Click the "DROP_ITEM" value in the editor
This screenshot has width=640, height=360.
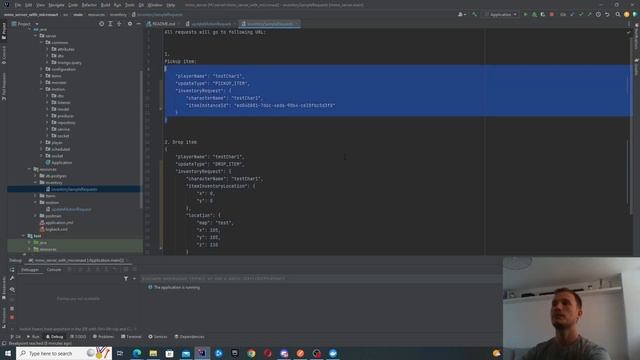click(x=228, y=164)
